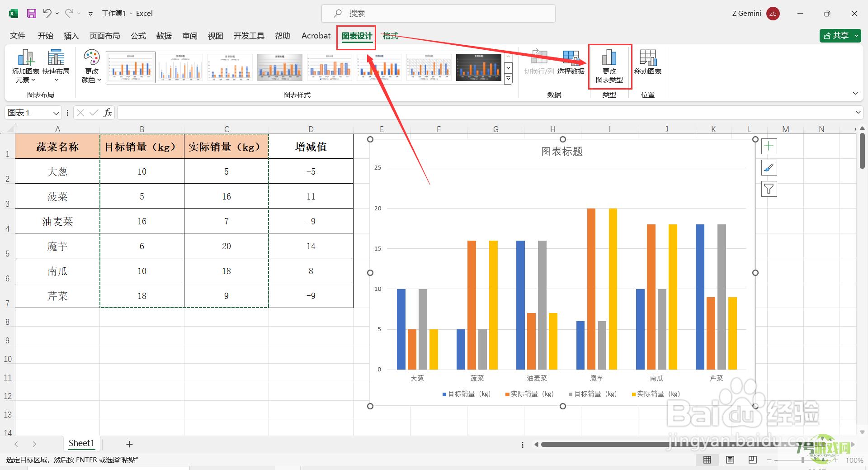Switch to the Format tab
The image size is (868, 470).
pyautogui.click(x=390, y=36)
